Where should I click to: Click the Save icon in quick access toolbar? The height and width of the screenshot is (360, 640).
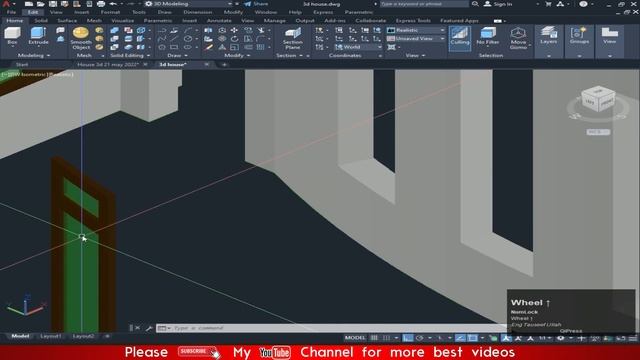pos(53,4)
